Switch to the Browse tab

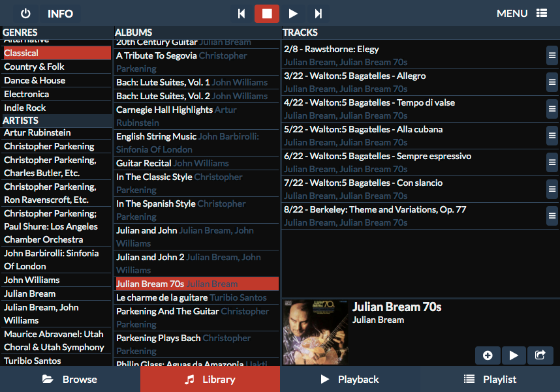coord(70,379)
